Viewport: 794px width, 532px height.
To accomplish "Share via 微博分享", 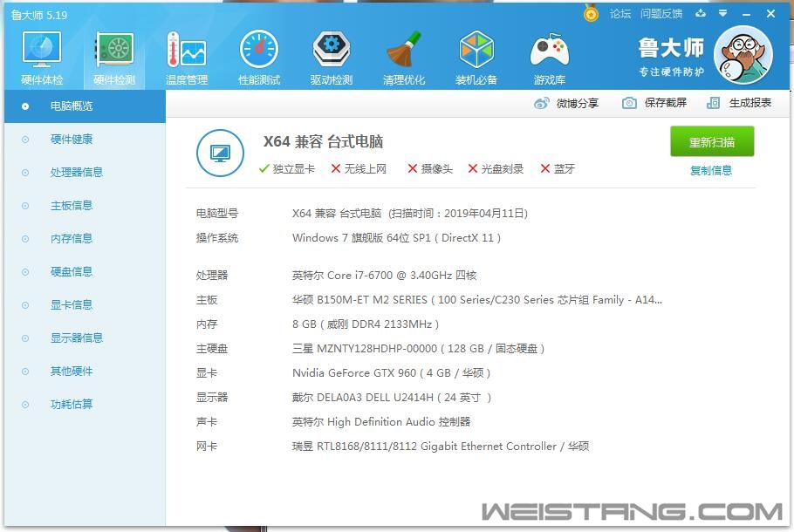I will click(566, 103).
